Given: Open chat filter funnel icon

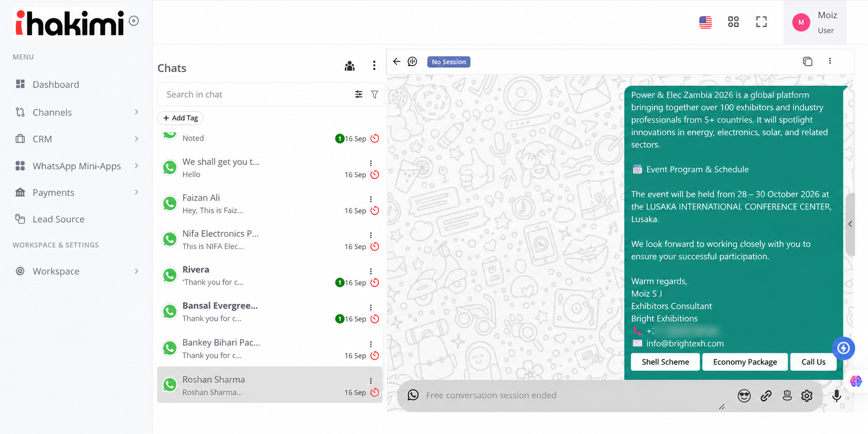Looking at the screenshot, I should pos(375,94).
